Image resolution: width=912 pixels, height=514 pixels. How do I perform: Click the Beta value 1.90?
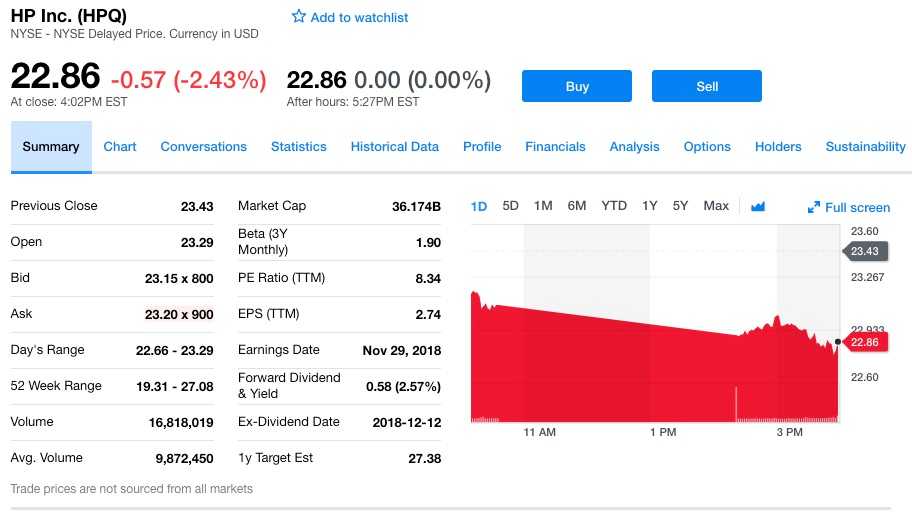coord(428,242)
